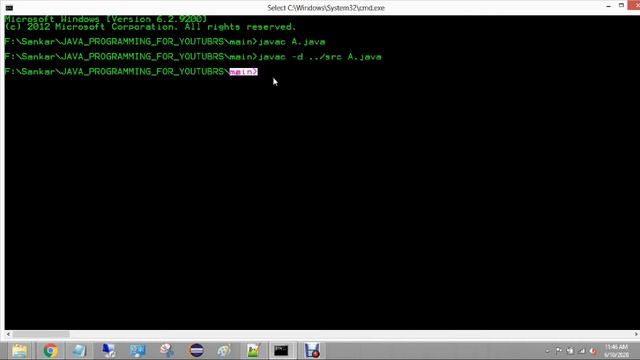Open the screen recorder taskbar icon
The image size is (640, 360).
pos(312,350)
